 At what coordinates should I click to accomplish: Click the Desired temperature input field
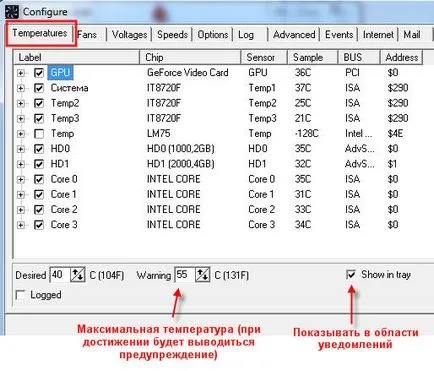[60, 275]
